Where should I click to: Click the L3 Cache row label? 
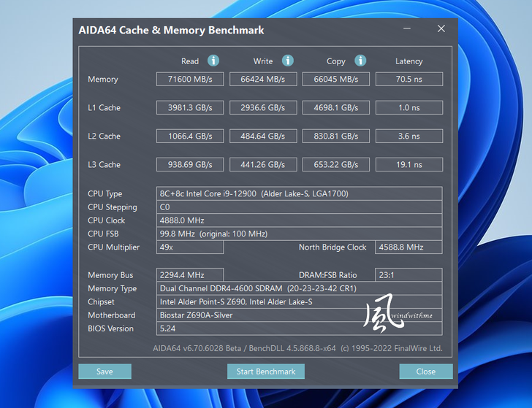pyautogui.click(x=104, y=165)
